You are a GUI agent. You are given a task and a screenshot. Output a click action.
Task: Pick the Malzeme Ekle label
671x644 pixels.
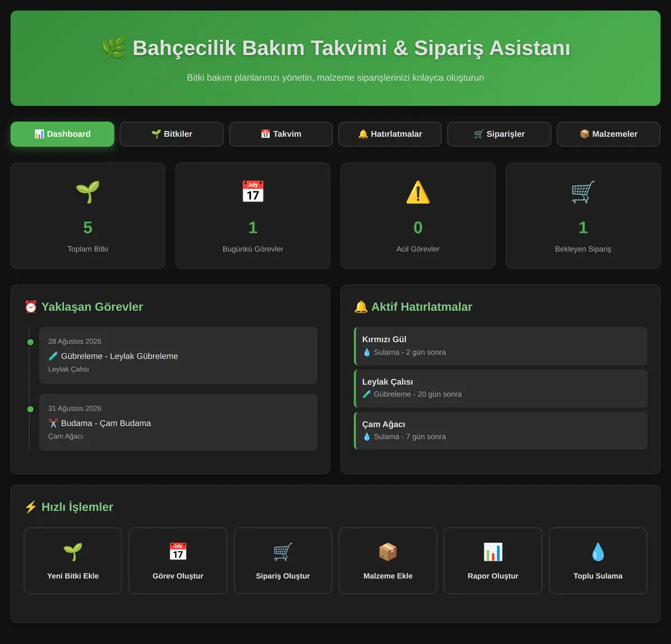coord(388,576)
